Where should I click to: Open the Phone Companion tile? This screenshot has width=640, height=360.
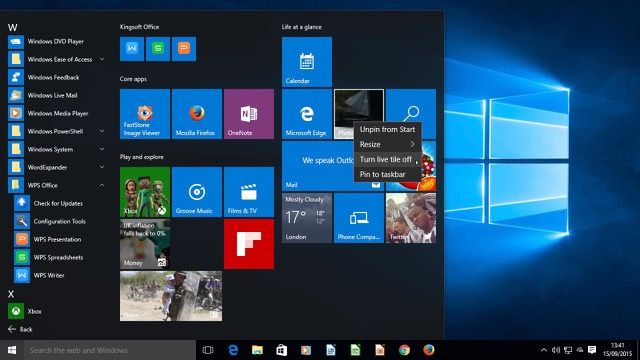[x=359, y=218]
